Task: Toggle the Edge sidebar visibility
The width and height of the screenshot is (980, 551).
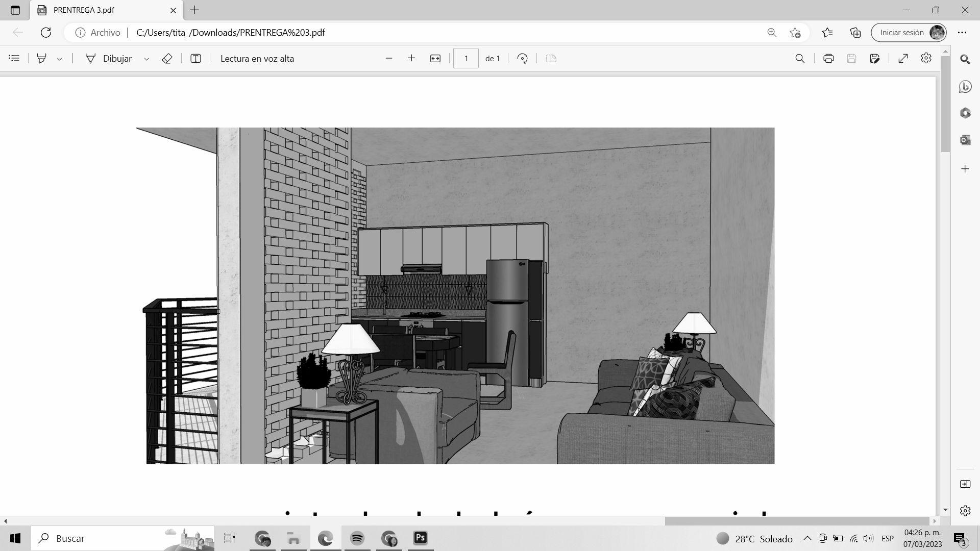Action: pos(965,484)
